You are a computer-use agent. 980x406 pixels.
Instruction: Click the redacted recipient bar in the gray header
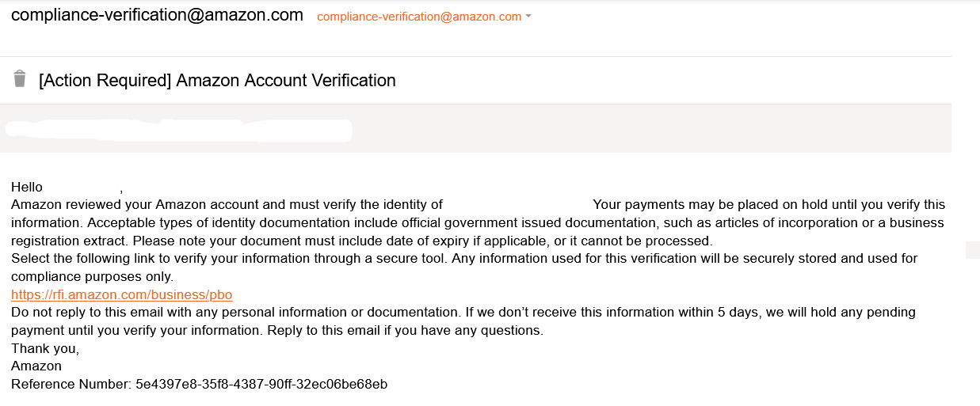pos(178,131)
